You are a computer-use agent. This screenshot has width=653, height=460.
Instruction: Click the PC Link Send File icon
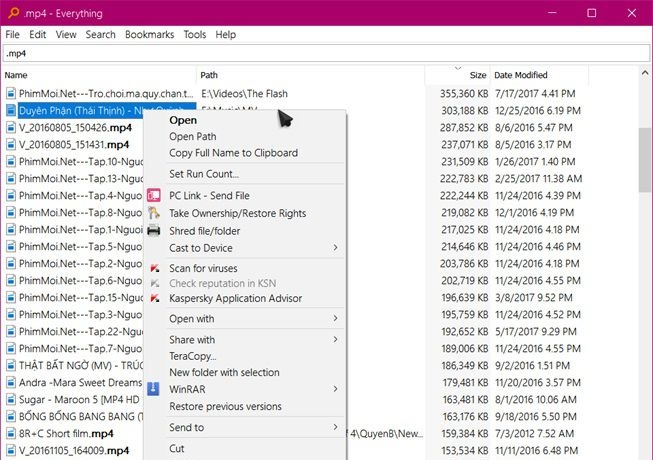(x=154, y=196)
